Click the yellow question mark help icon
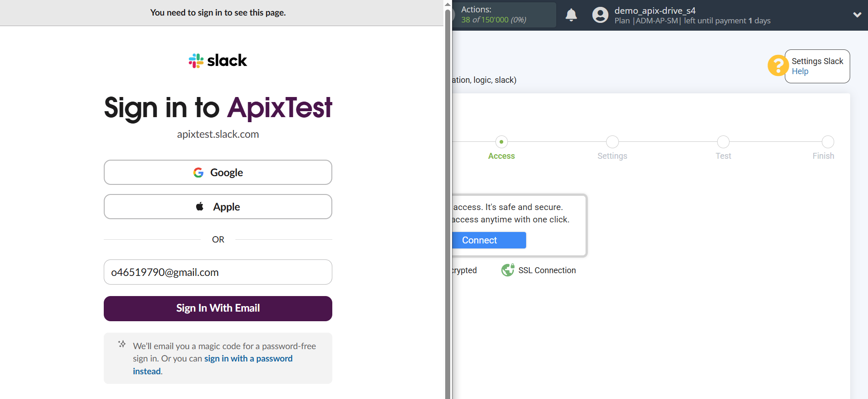 coord(777,65)
